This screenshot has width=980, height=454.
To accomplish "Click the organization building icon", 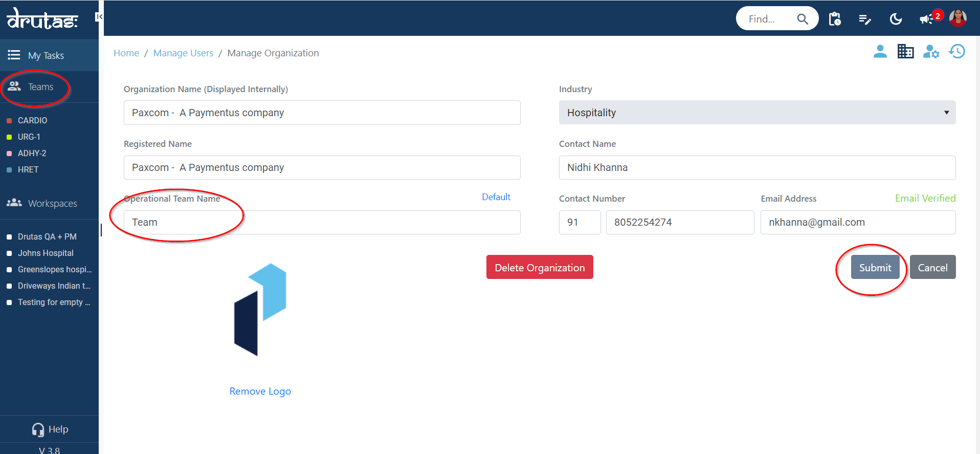I will tap(905, 51).
